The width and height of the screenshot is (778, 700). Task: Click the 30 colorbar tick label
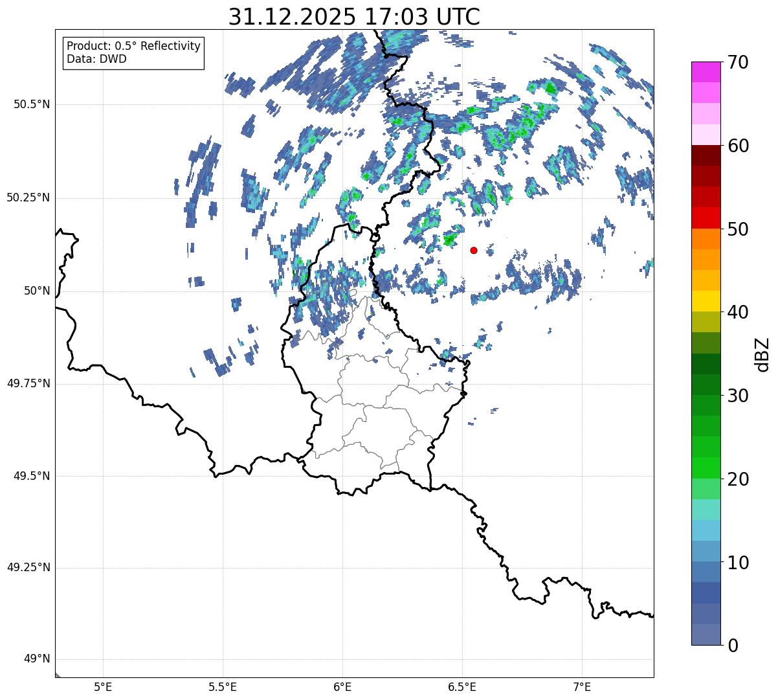point(738,396)
